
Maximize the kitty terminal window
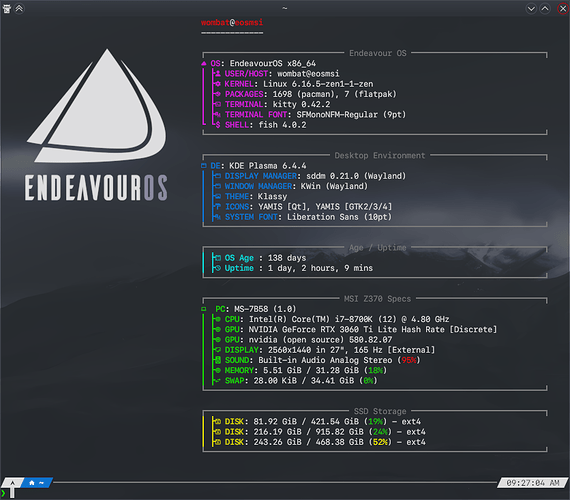[x=545, y=8]
